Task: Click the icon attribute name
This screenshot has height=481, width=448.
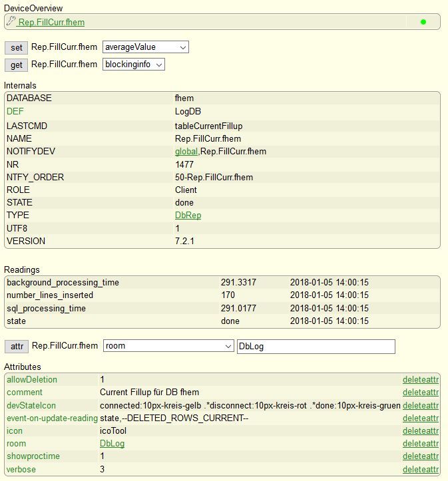Action: pyautogui.click(x=15, y=431)
